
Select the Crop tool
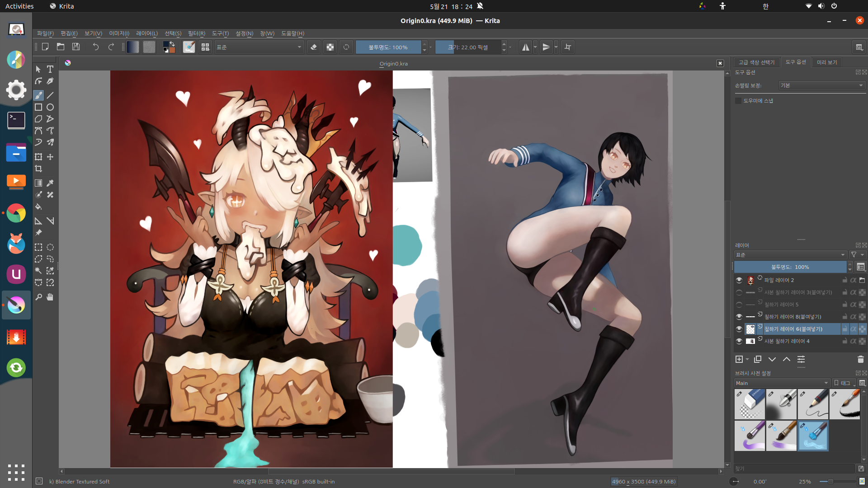pos(38,169)
